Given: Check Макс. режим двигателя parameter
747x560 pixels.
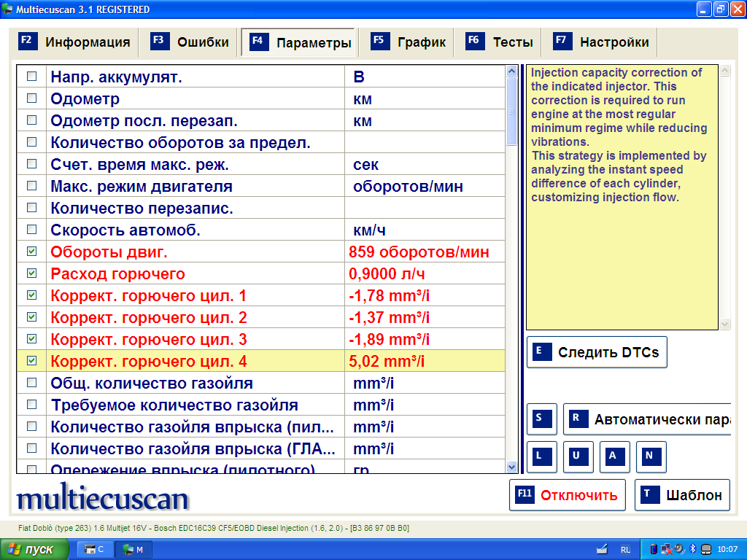Looking at the screenshot, I should pyautogui.click(x=32, y=186).
